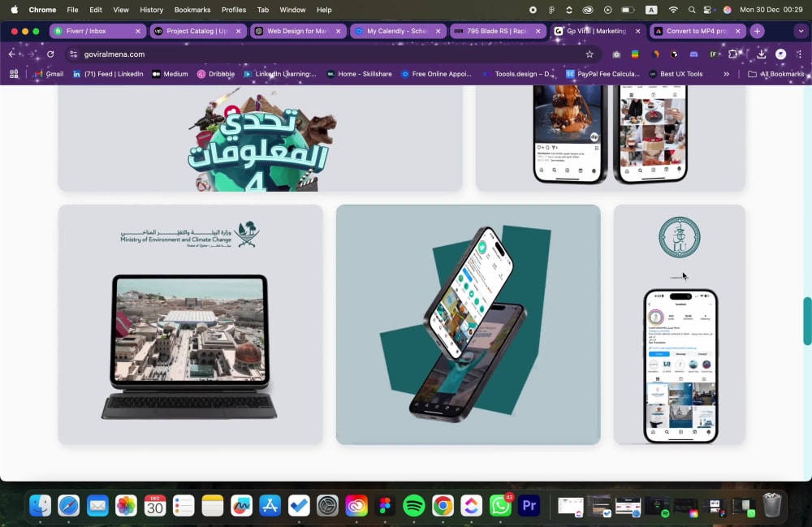
Task: Open the Wi-Fi status menu
Action: tap(673, 9)
